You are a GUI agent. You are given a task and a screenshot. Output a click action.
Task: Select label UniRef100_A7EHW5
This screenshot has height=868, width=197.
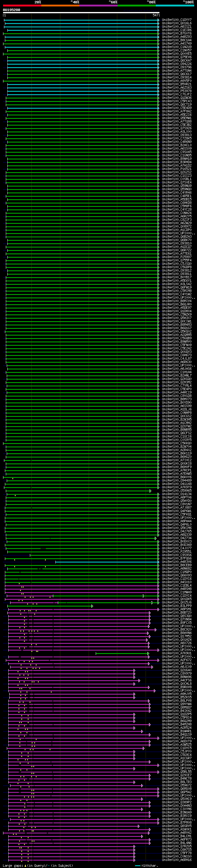pyautogui.click(x=177, y=474)
